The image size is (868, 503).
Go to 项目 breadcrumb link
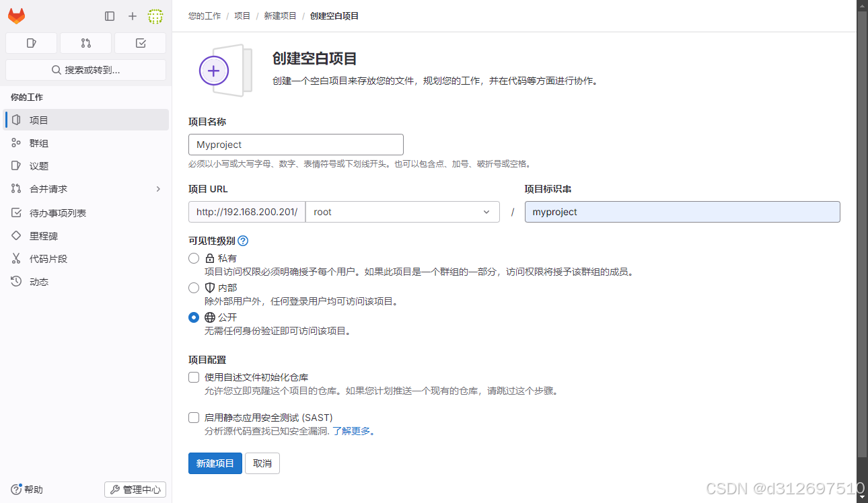[x=242, y=15]
